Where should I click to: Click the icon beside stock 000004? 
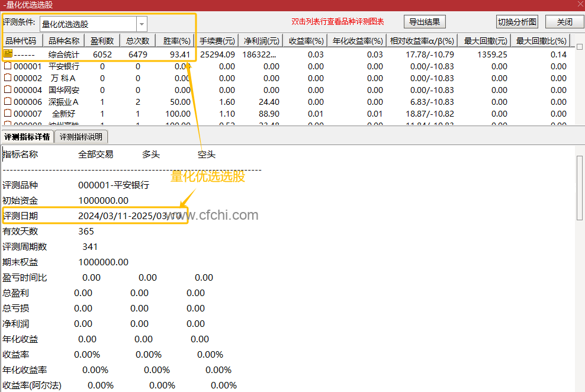8,90
